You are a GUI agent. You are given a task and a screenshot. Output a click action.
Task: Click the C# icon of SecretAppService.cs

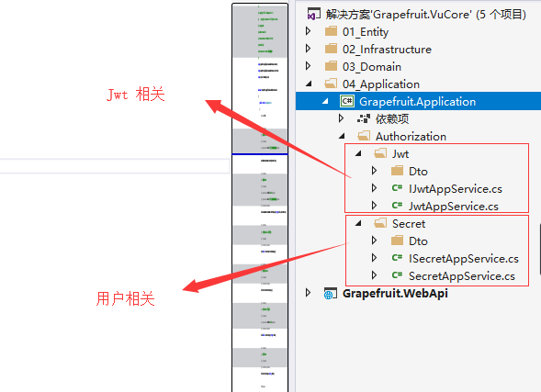397,275
